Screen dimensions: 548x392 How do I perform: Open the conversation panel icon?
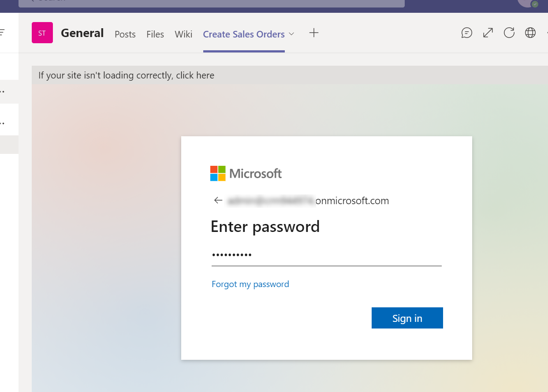pyautogui.click(x=466, y=33)
